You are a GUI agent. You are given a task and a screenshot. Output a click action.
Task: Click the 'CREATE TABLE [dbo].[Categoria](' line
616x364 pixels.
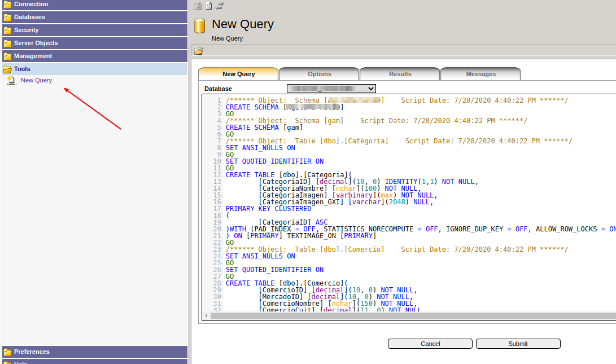click(x=289, y=175)
